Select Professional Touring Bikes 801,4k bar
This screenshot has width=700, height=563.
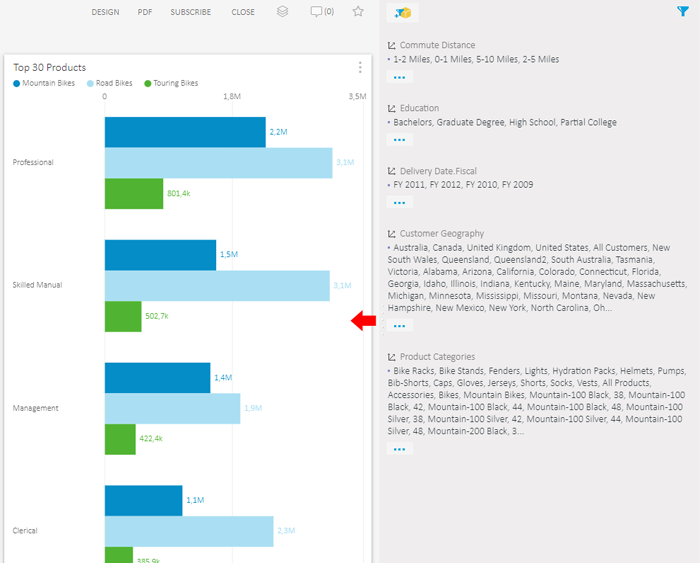134,194
